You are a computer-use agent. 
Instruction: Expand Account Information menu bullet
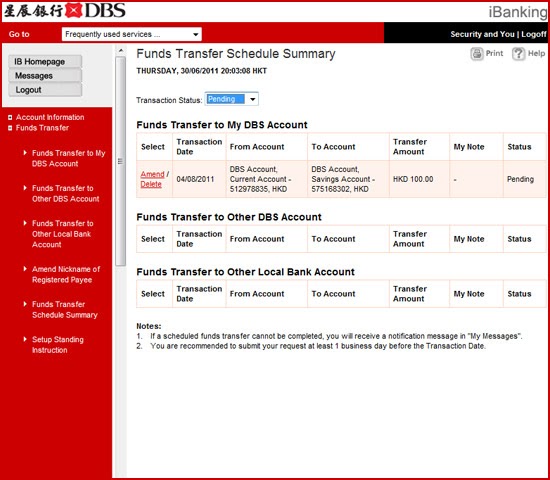point(10,118)
